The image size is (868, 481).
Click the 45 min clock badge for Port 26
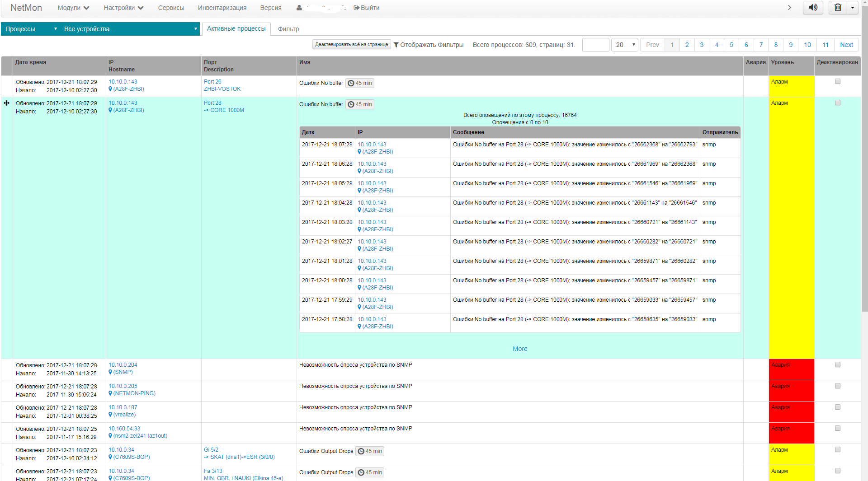tap(360, 83)
